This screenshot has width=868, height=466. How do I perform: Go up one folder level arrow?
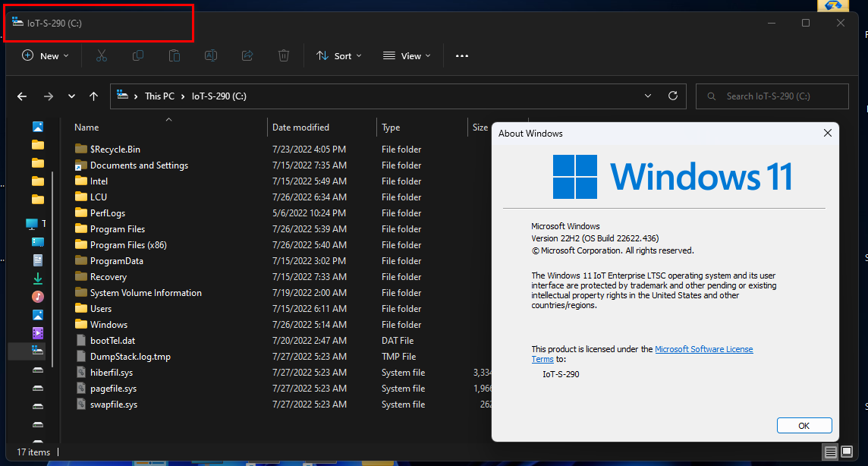pyautogui.click(x=93, y=96)
